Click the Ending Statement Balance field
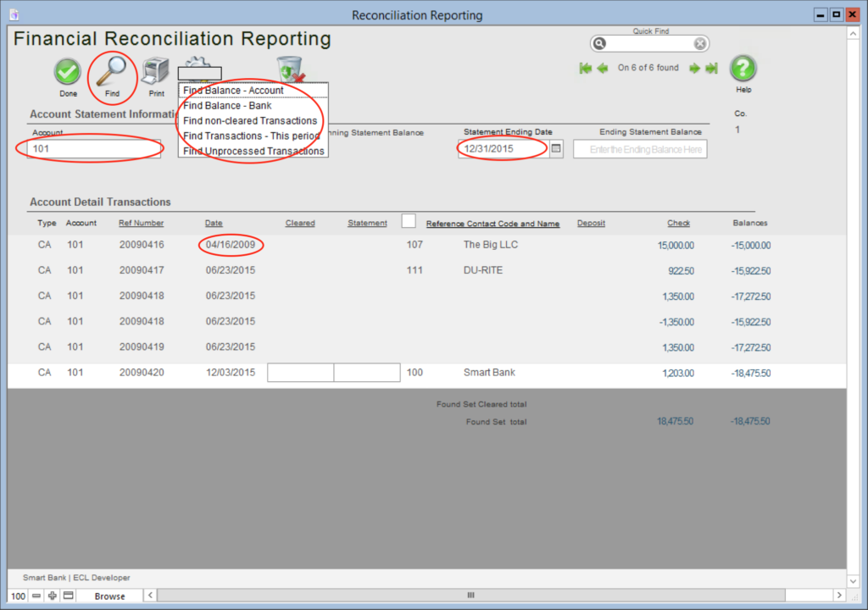This screenshot has height=610, width=868. pyautogui.click(x=640, y=149)
